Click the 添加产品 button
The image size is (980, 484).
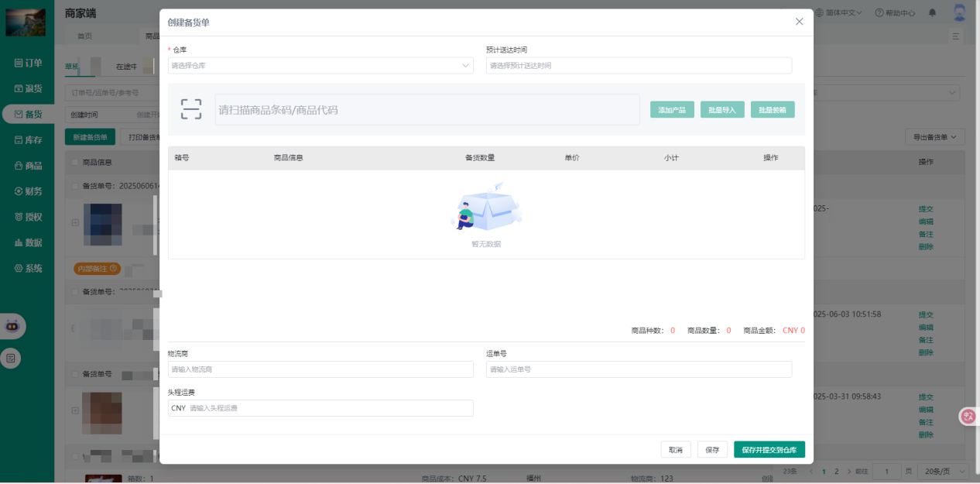pos(672,110)
